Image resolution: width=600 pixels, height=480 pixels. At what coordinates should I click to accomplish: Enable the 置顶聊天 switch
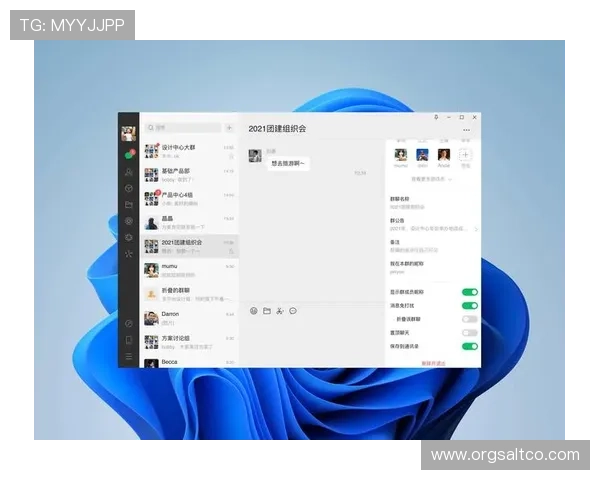pos(469,333)
